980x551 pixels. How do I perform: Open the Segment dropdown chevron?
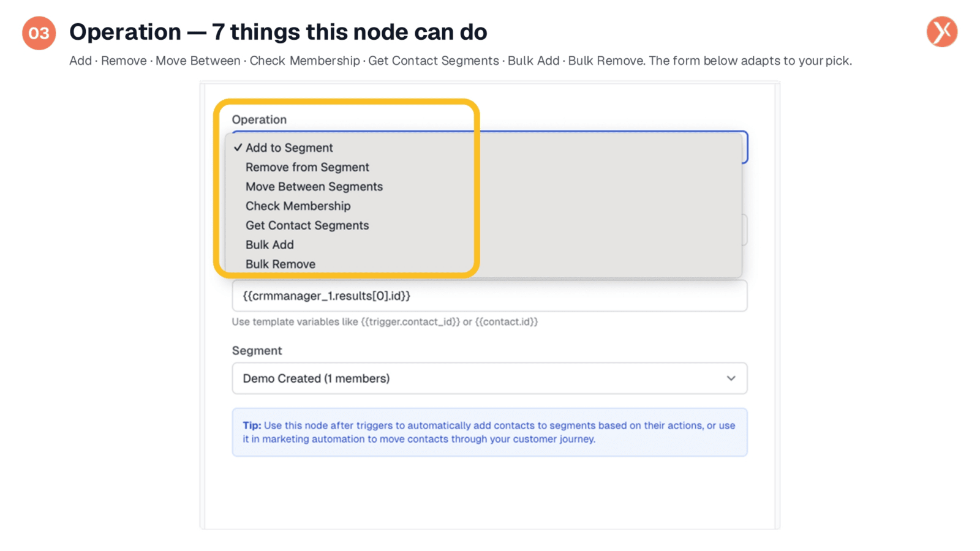tap(731, 378)
